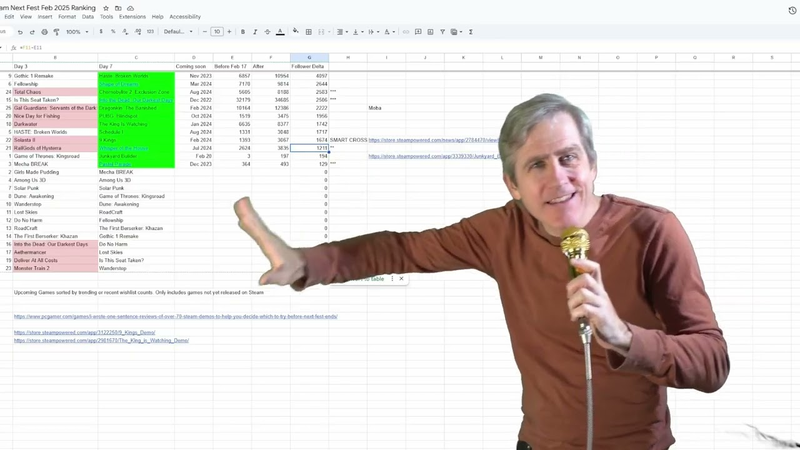This screenshot has width=800, height=450.
Task: Open the Tools menu
Action: tap(107, 17)
